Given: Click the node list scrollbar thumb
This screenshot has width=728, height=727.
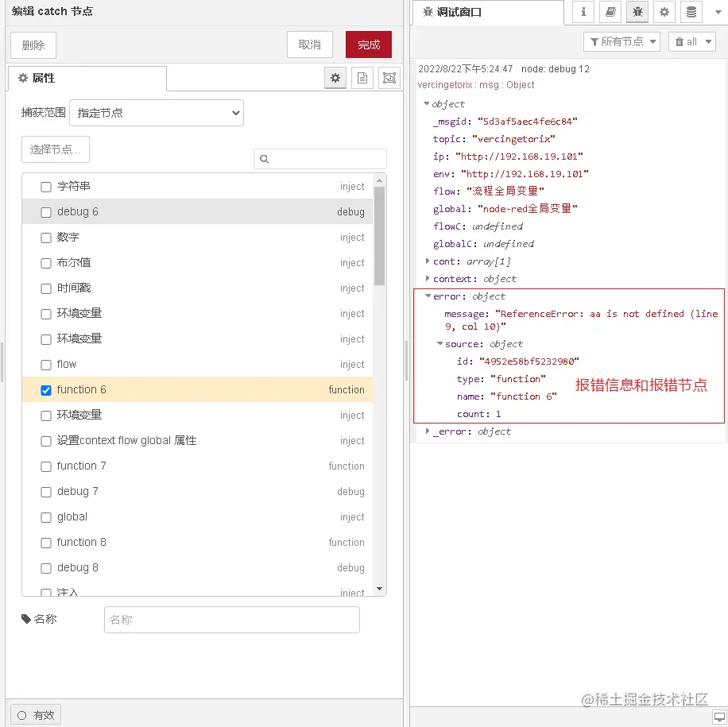Looking at the screenshot, I should pyautogui.click(x=379, y=236).
